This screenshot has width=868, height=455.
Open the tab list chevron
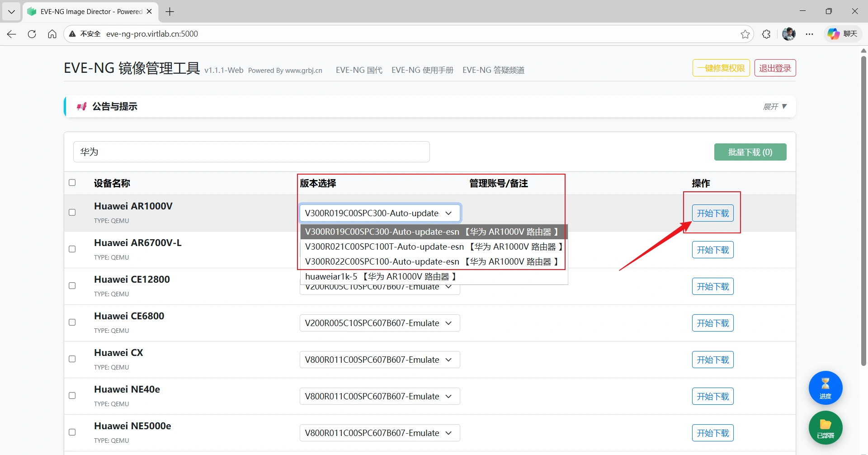point(11,11)
